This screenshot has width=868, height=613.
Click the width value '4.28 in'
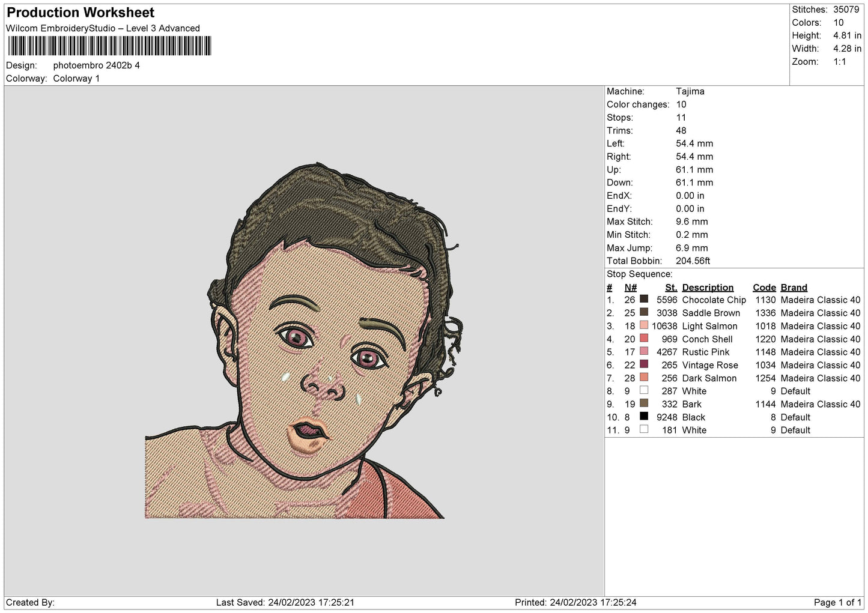click(x=847, y=49)
